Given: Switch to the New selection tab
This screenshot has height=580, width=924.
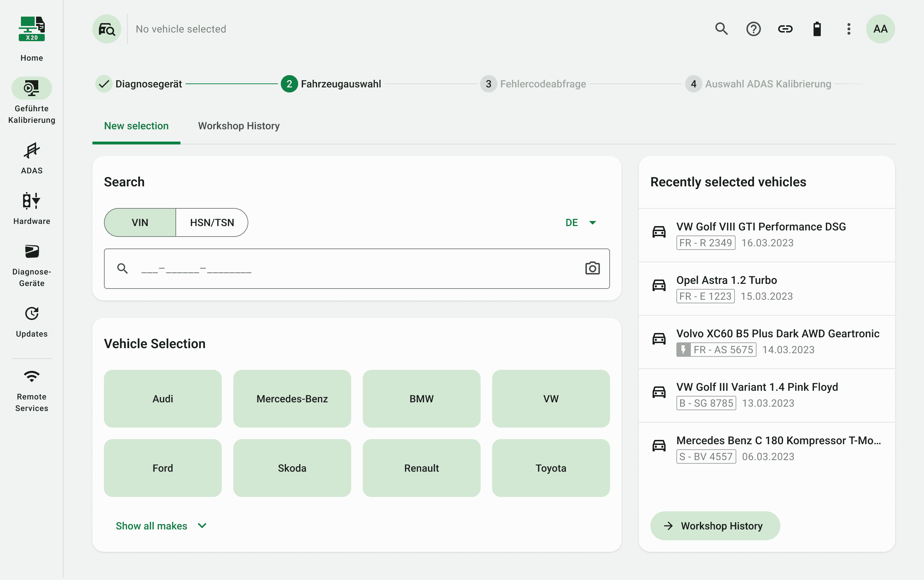Looking at the screenshot, I should (136, 126).
